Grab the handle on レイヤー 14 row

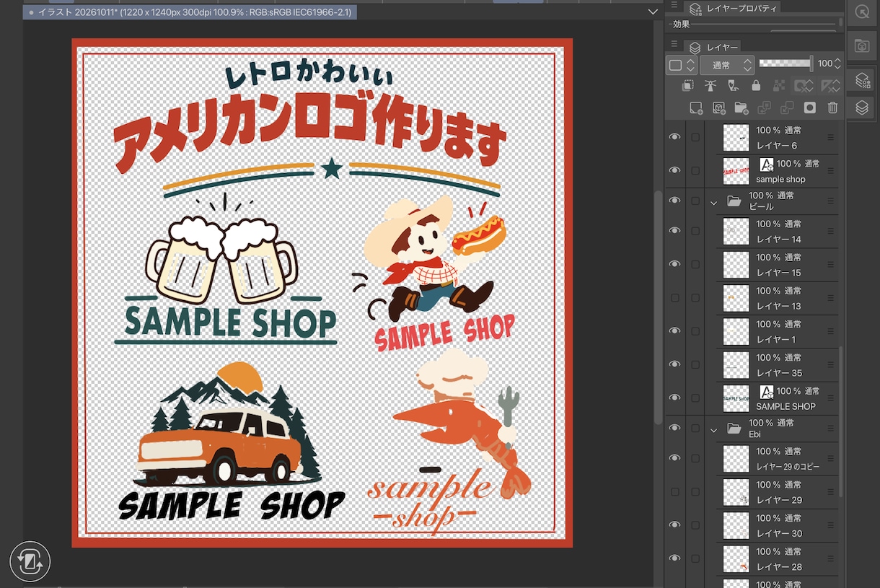tap(830, 231)
